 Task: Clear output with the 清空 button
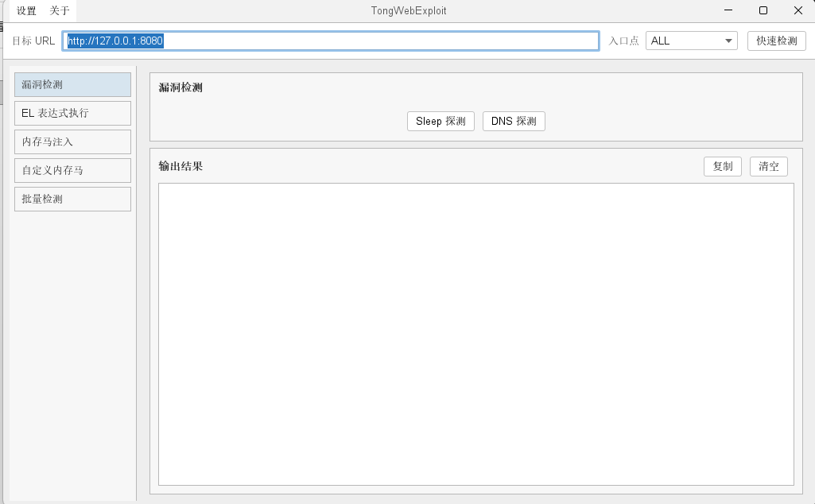point(768,167)
